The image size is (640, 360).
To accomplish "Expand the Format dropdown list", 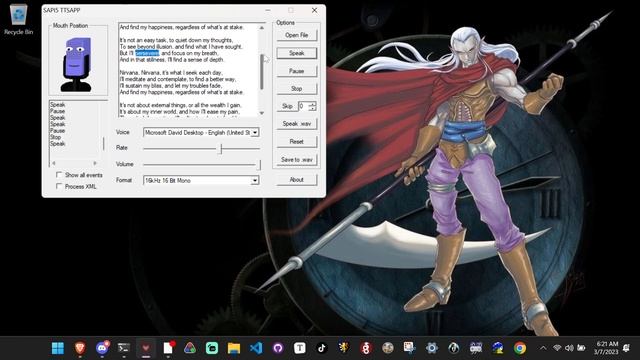I will [255, 180].
